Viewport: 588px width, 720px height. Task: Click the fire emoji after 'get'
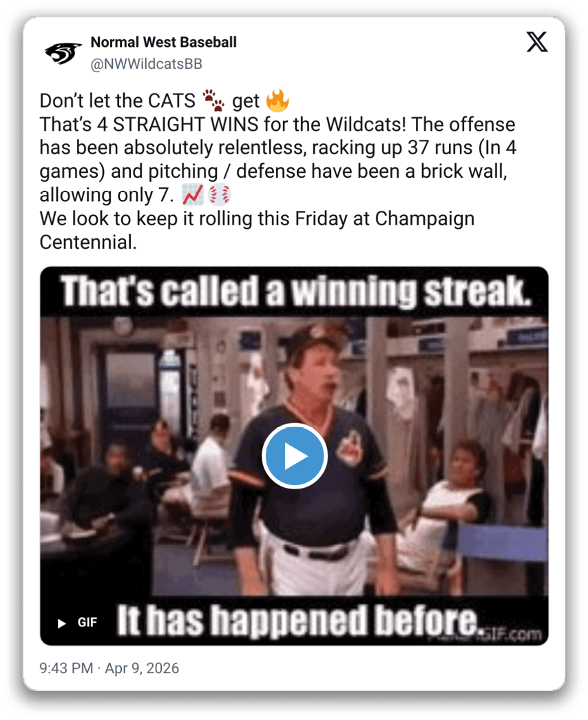point(277,101)
